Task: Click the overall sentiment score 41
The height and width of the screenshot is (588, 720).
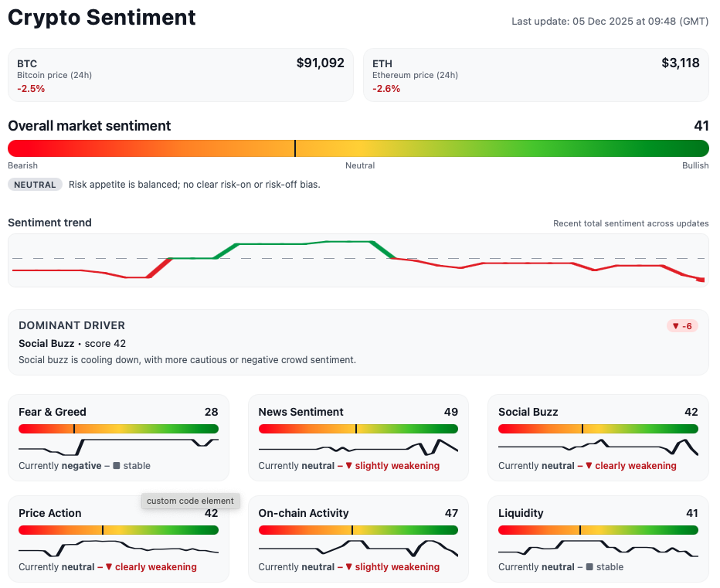Action: coord(701,125)
